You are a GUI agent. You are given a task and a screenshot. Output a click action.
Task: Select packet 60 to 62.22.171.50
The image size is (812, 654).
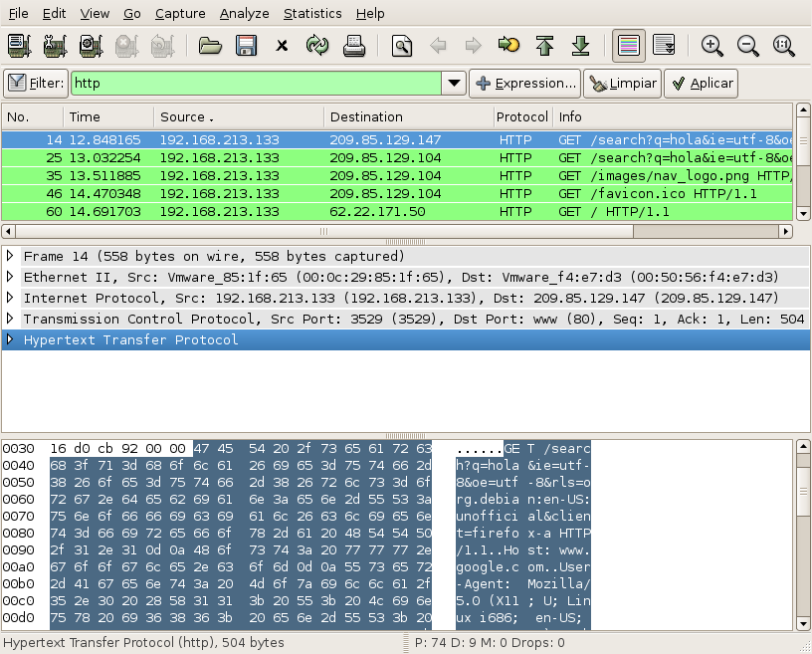point(397,211)
